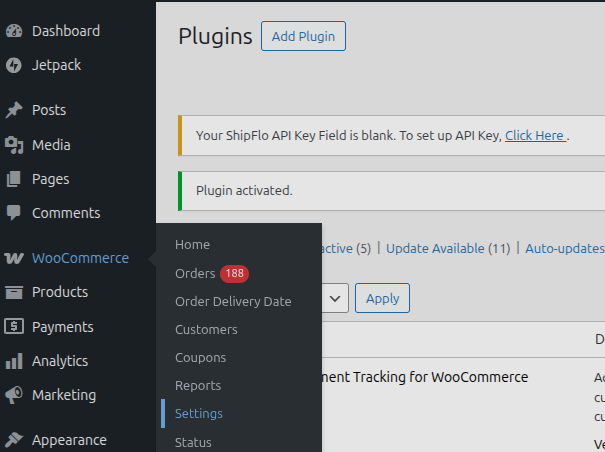Image resolution: width=605 pixels, height=452 pixels.
Task: Click the Jetpack lightning icon
Action: click(x=14, y=65)
